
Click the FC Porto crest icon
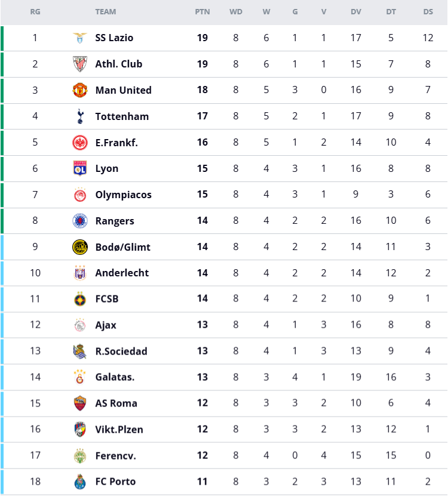(79, 482)
